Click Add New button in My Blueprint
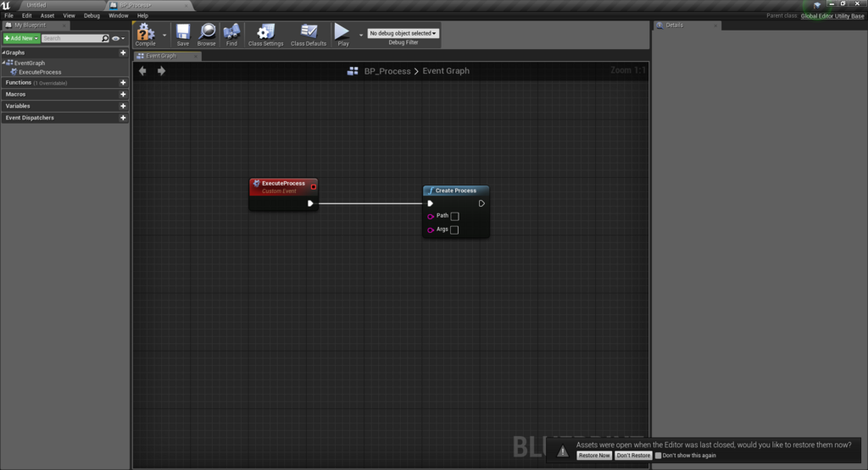The image size is (868, 470). pyautogui.click(x=21, y=38)
